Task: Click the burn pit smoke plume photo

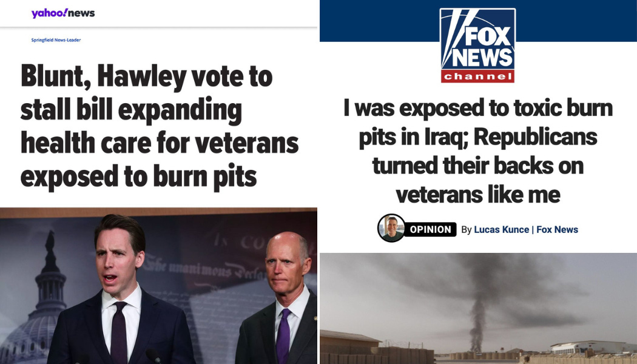Action: pos(478,308)
